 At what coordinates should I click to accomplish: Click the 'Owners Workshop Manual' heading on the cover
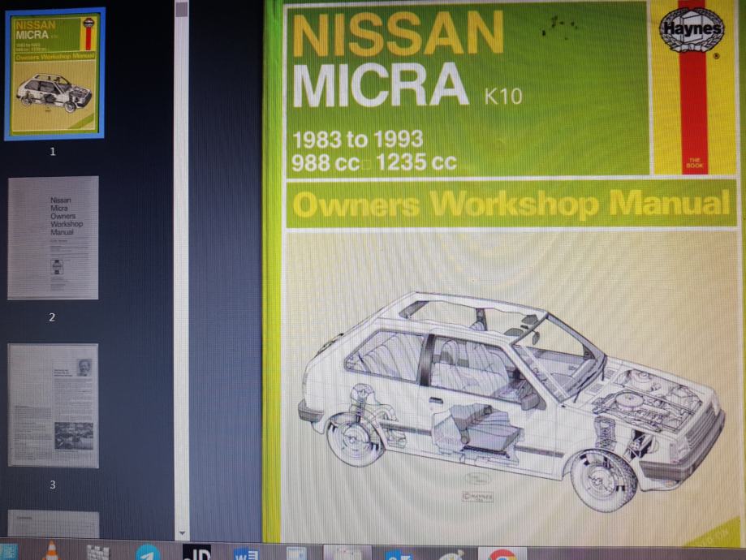click(x=511, y=204)
